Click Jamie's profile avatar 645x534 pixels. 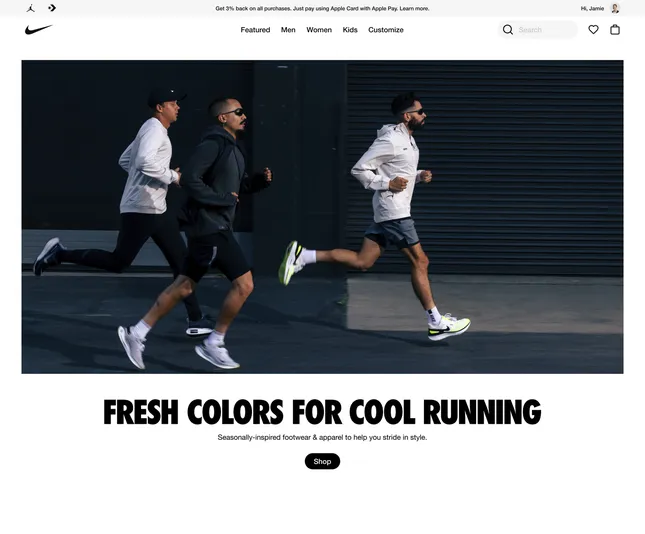615,8
